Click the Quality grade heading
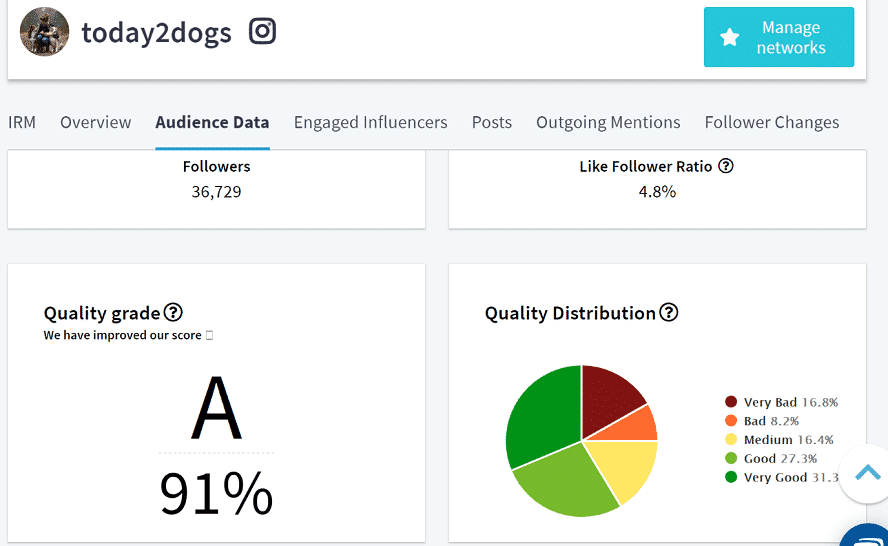The height and width of the screenshot is (546, 888). pos(102,313)
